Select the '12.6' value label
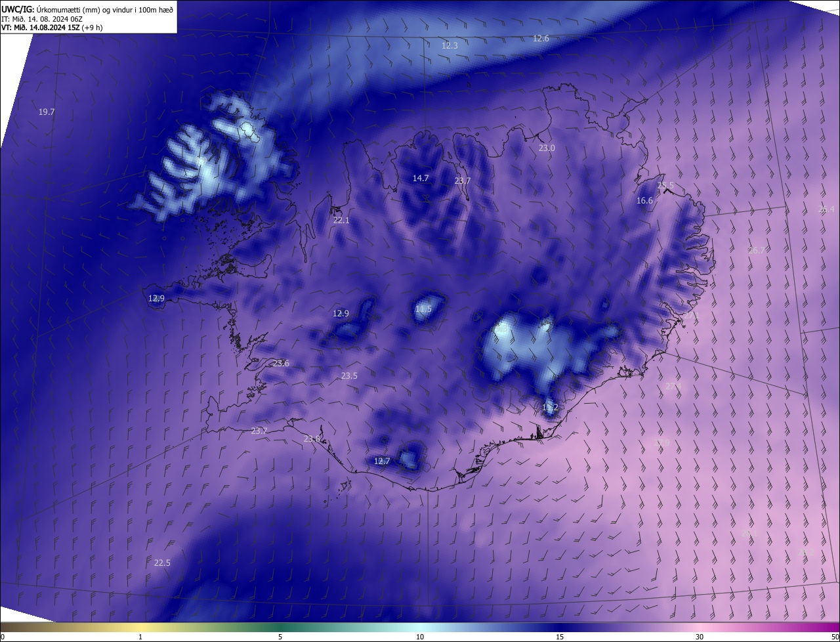This screenshot has height=642, width=840. pyautogui.click(x=541, y=39)
